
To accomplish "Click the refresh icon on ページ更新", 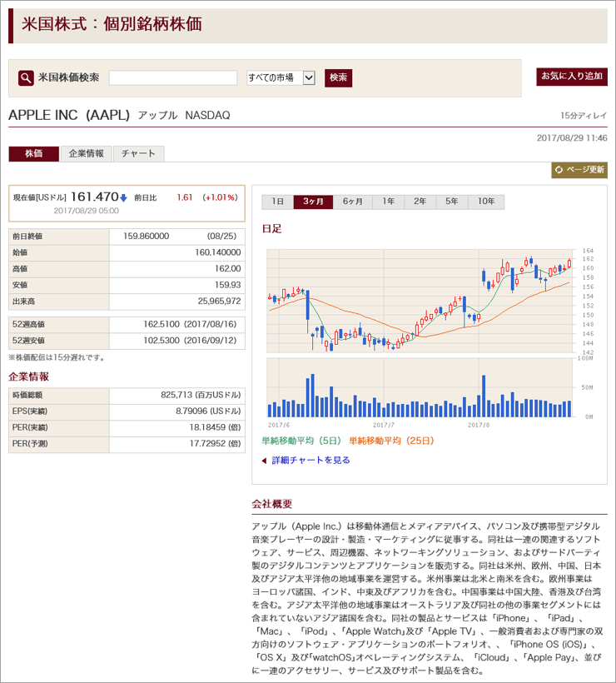I will pos(559,170).
